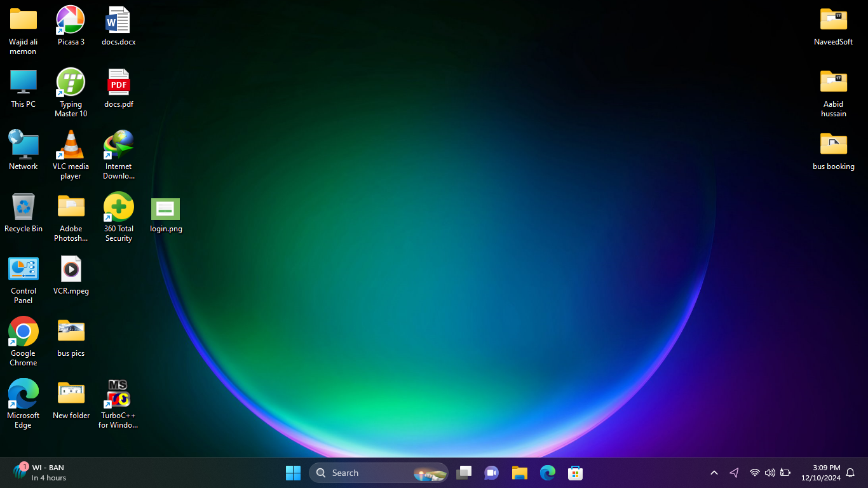This screenshot has width=868, height=488.
Task: Expand the hidden system tray icons chevron
Action: pos(714,473)
